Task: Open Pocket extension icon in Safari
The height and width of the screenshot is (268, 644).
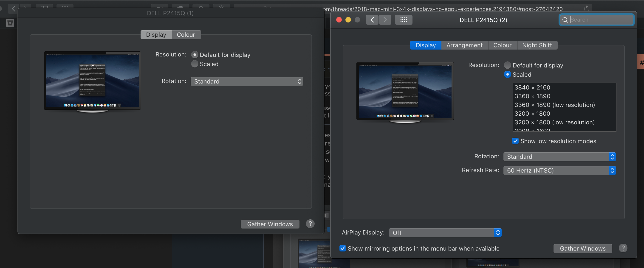Action: pyautogui.click(x=10, y=23)
